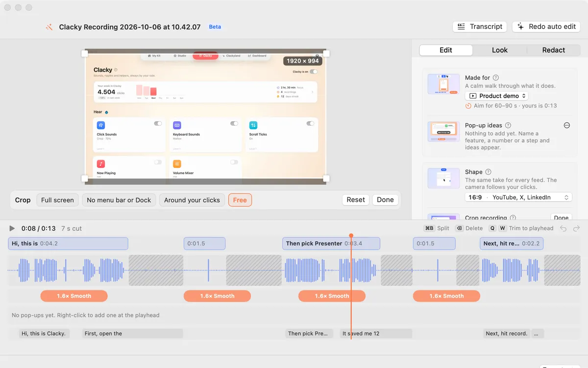Click the Delete button in the timeline toolbar

pos(469,228)
